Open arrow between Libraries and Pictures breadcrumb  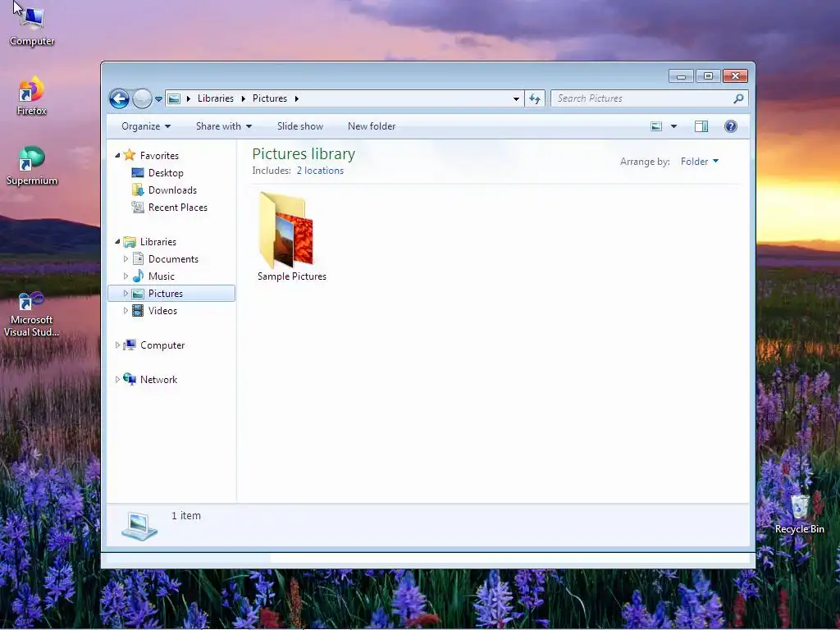click(x=243, y=98)
